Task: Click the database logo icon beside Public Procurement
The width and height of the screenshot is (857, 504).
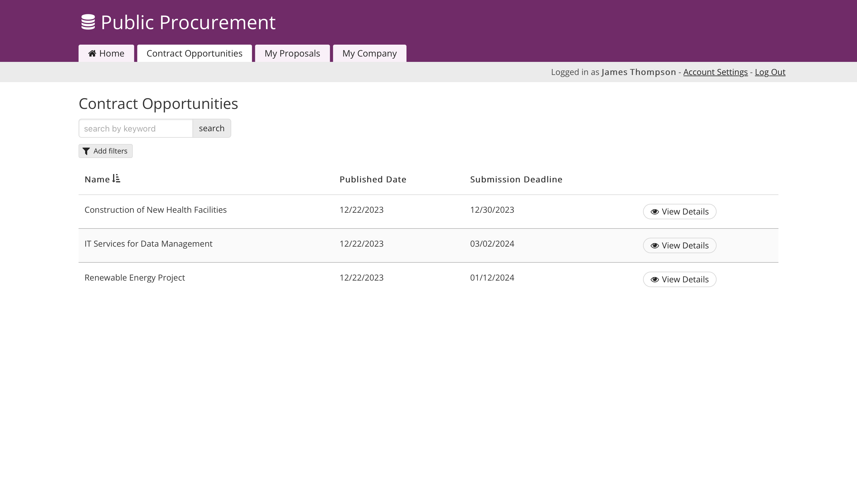Action: [88, 22]
